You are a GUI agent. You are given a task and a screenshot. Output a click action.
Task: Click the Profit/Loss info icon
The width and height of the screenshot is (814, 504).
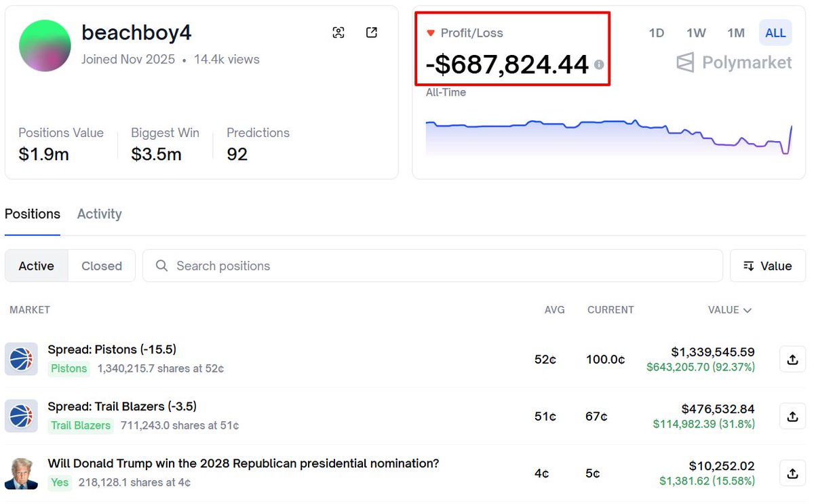(599, 64)
